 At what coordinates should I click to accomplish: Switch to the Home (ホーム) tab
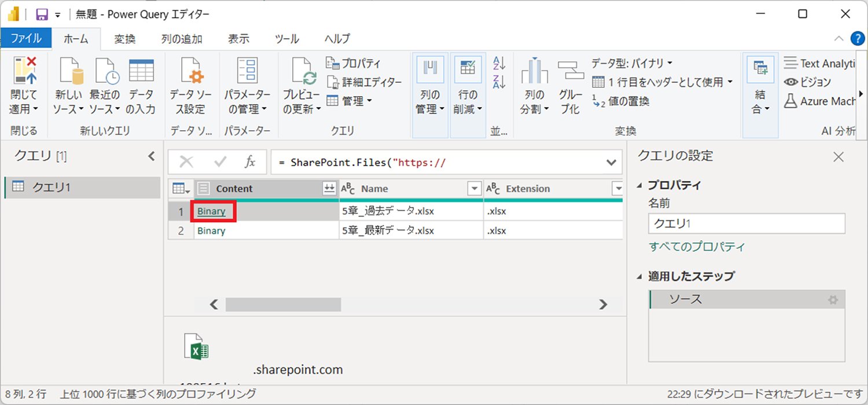tap(76, 39)
